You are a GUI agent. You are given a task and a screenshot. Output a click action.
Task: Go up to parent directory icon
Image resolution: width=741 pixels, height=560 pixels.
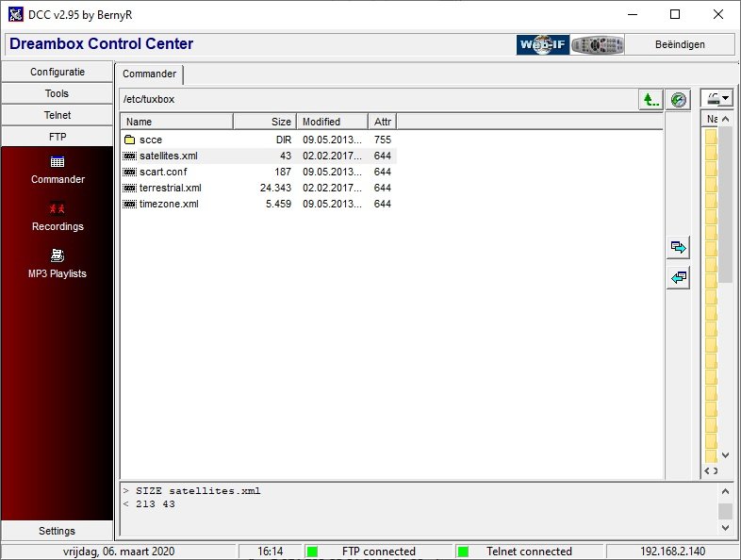click(650, 100)
